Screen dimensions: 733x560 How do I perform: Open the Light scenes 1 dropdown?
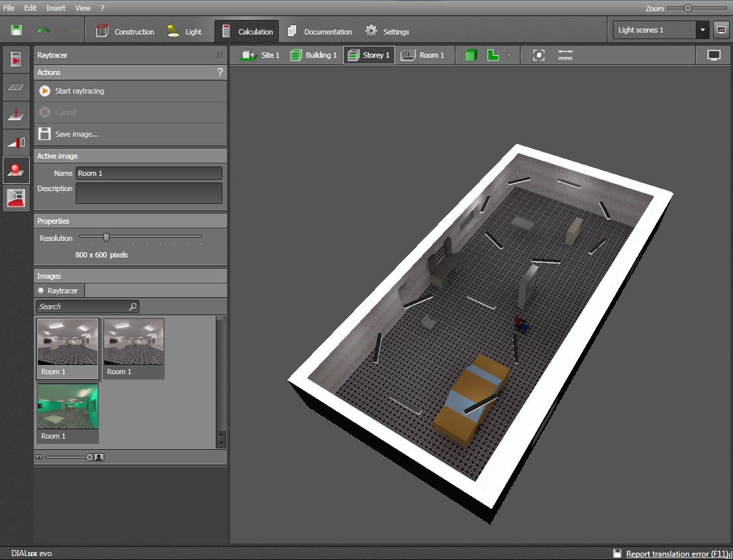click(661, 30)
